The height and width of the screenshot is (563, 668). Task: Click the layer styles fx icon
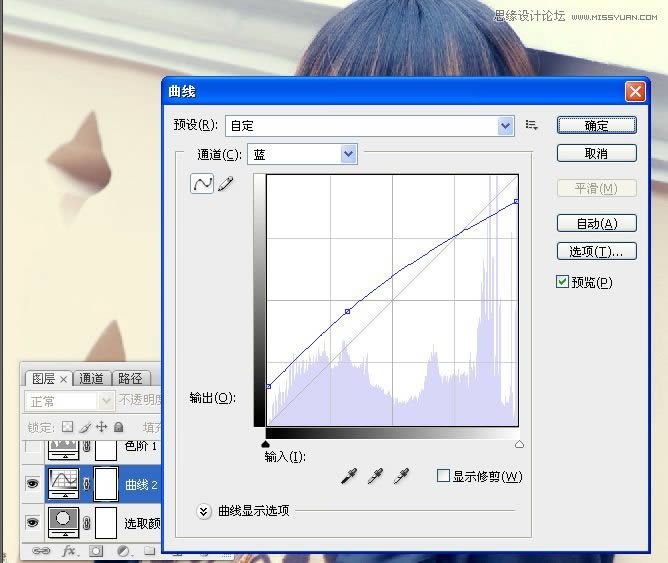point(69,551)
